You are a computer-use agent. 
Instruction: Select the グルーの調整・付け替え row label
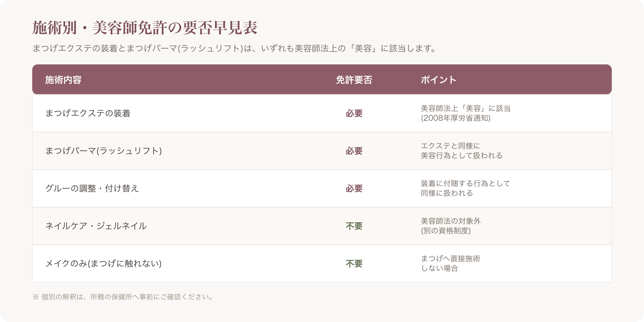pos(92,189)
